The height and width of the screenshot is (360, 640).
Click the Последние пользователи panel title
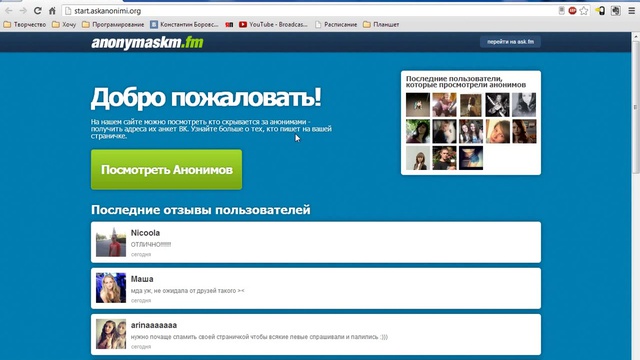pyautogui.click(x=466, y=82)
